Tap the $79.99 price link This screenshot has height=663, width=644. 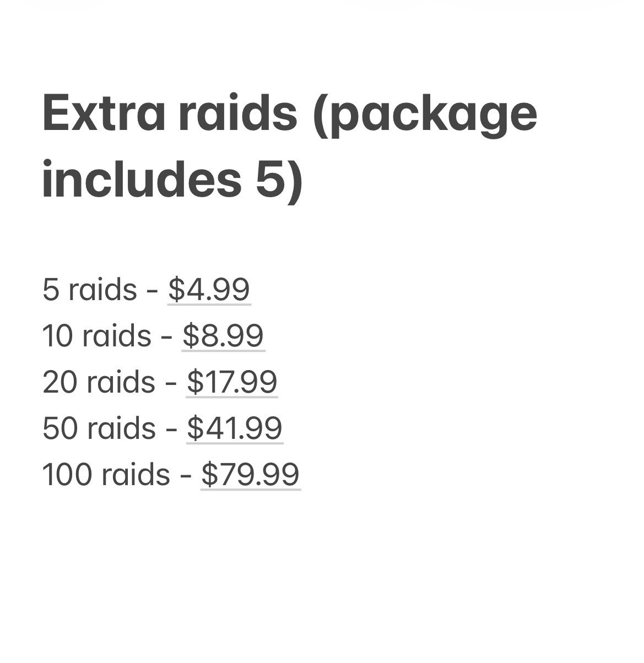251,475
